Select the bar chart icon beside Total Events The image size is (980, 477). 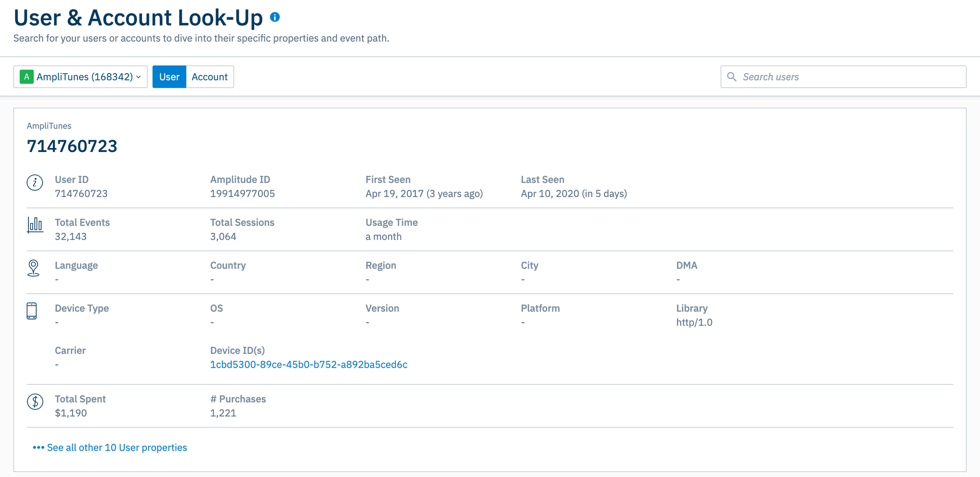34,226
